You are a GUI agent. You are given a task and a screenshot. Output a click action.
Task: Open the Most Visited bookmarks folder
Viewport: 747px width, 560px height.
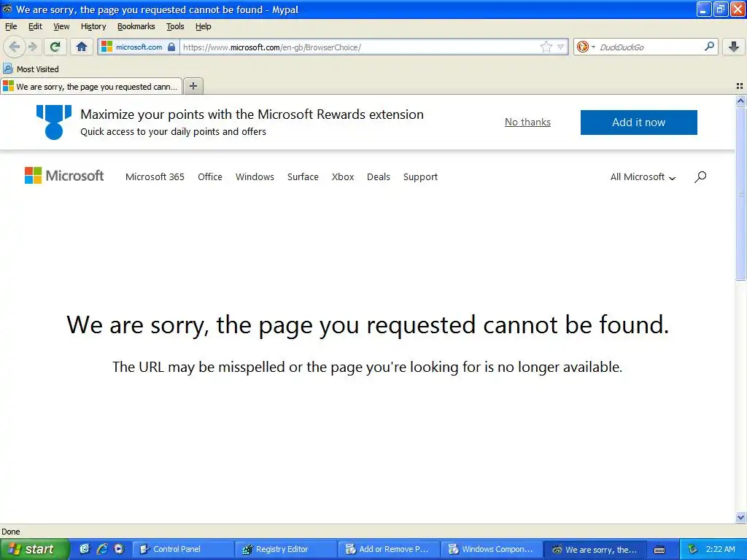[x=31, y=69]
